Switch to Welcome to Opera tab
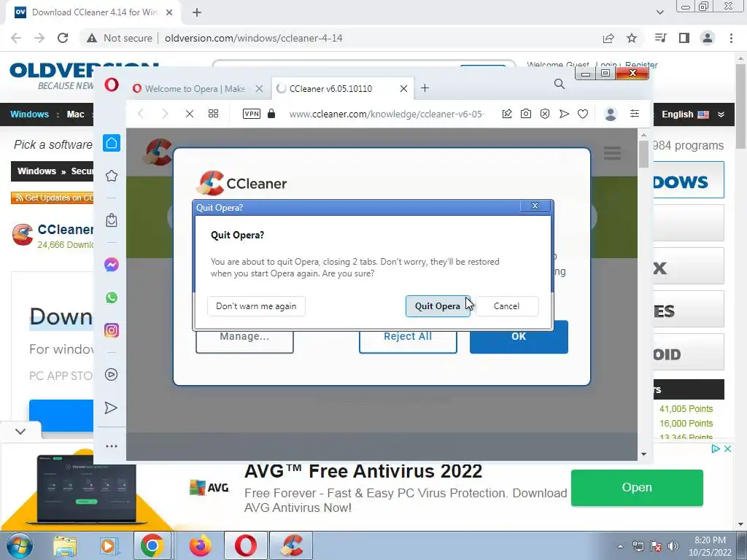This screenshot has height=560, width=747. 196,88
